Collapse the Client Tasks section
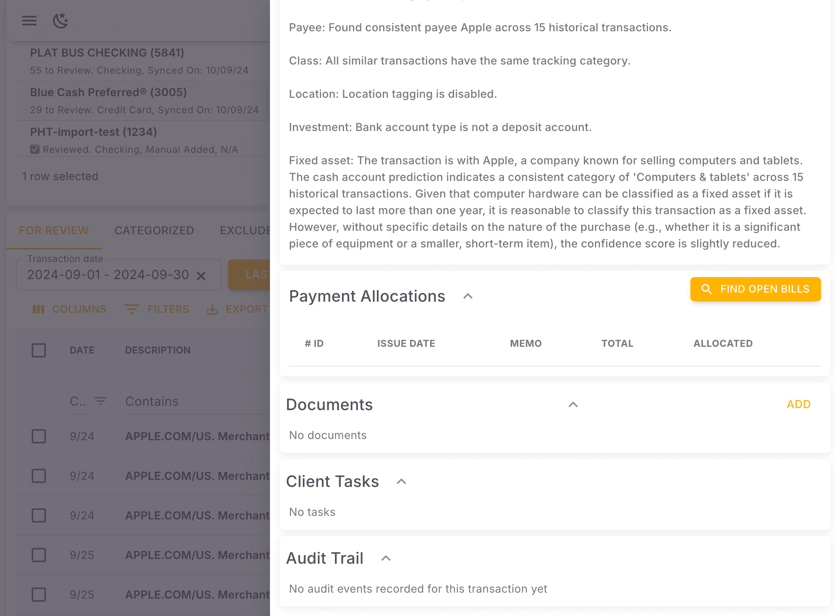840x616 pixels. tap(401, 481)
